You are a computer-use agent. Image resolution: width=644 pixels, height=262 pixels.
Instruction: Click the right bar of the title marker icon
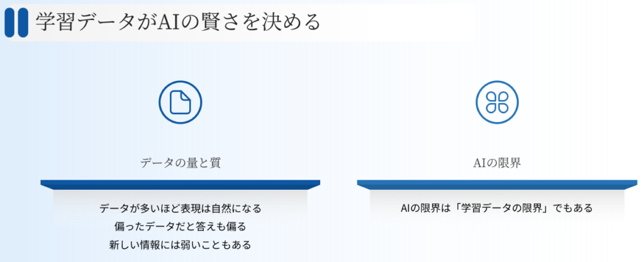[23, 22]
